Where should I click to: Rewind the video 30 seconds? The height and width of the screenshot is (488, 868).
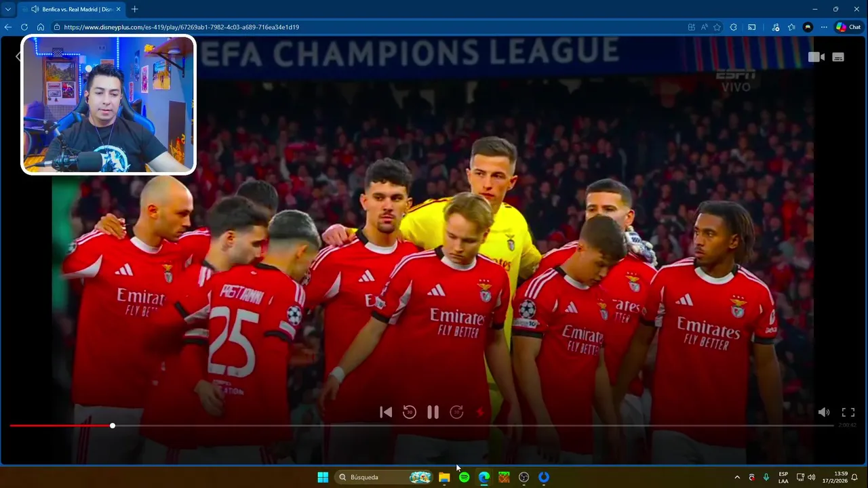point(409,412)
